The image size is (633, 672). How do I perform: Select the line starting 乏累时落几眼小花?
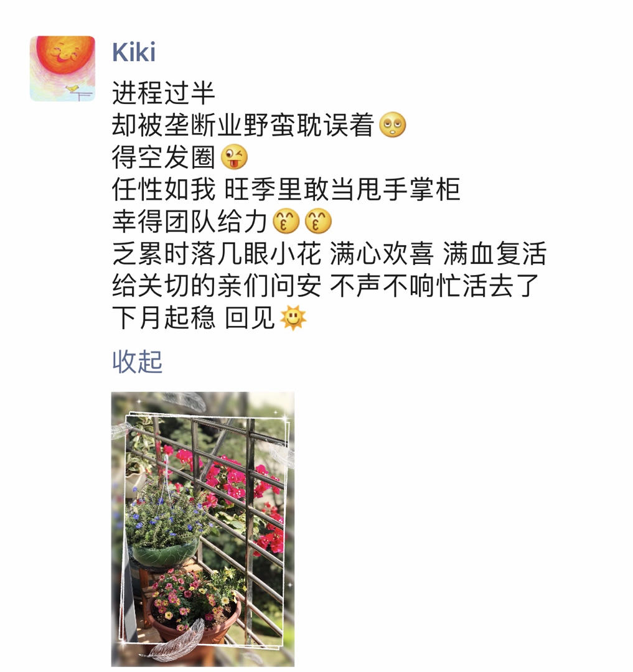[x=329, y=253]
